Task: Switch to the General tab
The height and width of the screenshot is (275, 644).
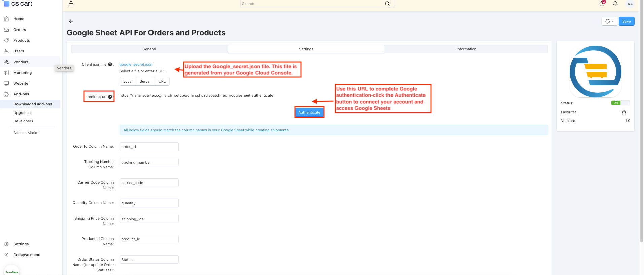Action: pyautogui.click(x=149, y=49)
